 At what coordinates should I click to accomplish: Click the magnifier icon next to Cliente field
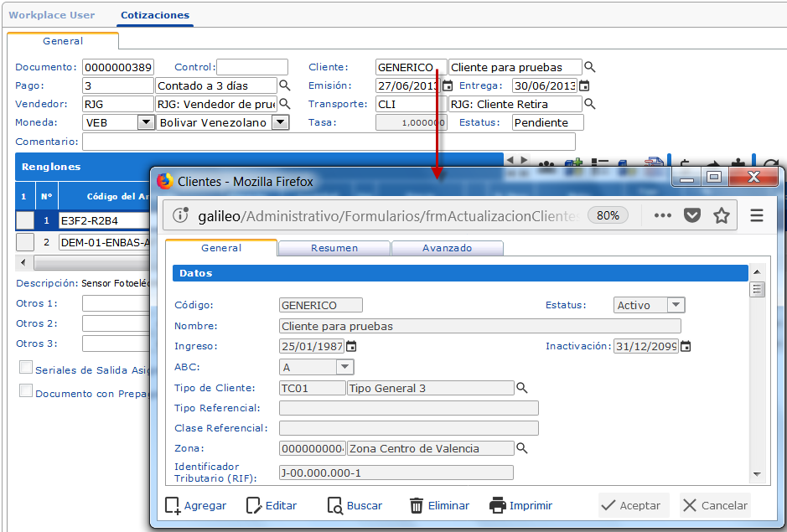click(590, 67)
